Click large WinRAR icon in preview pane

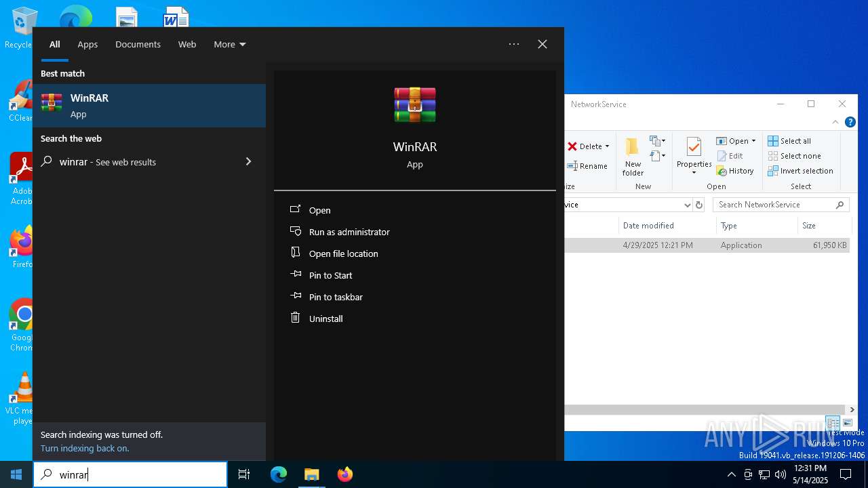point(415,105)
